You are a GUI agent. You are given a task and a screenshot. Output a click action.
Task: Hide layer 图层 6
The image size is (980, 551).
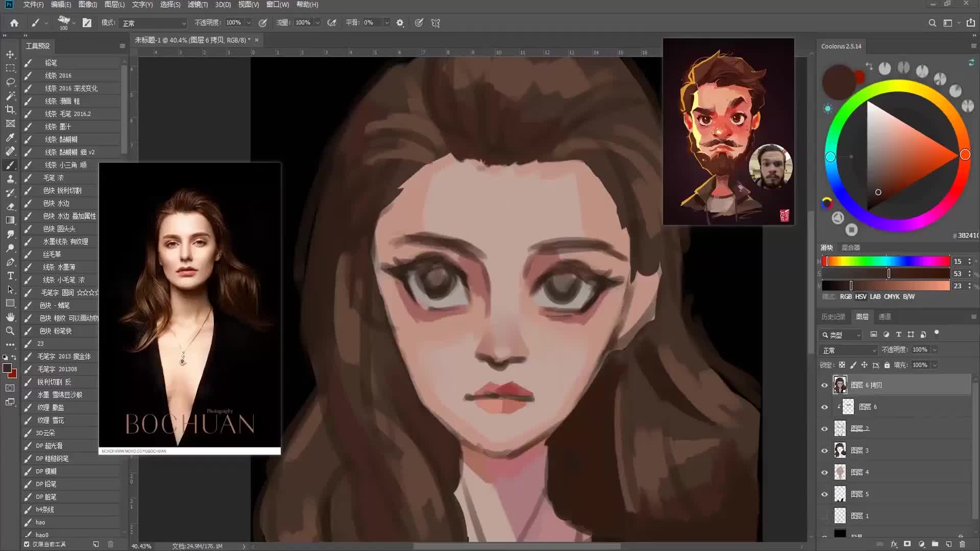coord(824,407)
